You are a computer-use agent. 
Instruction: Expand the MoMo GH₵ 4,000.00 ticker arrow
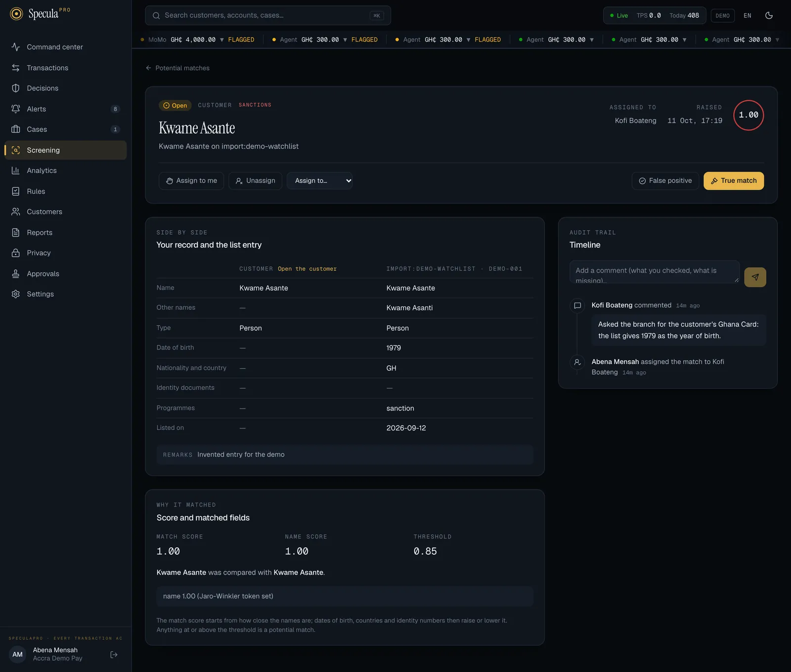click(222, 40)
